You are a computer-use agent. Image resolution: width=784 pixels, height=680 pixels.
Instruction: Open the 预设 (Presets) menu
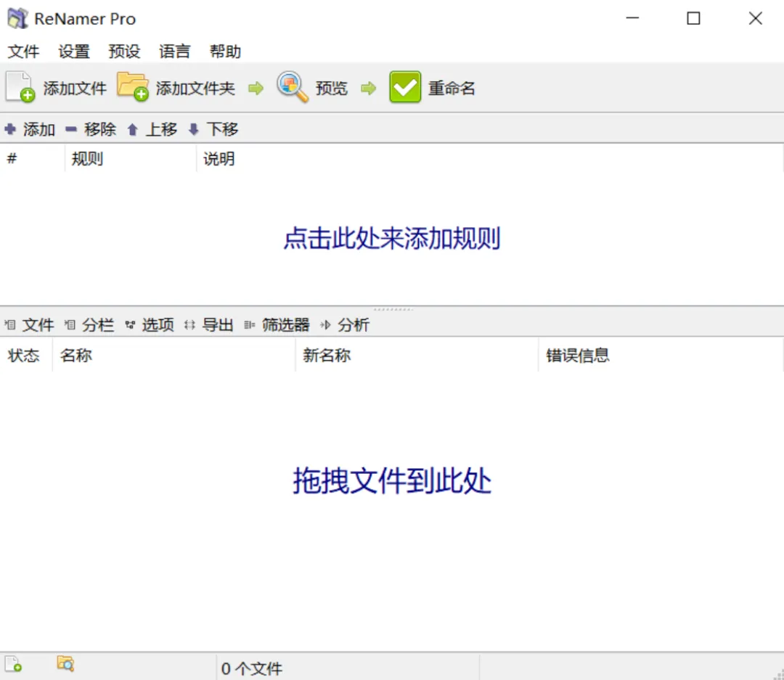[x=125, y=51]
